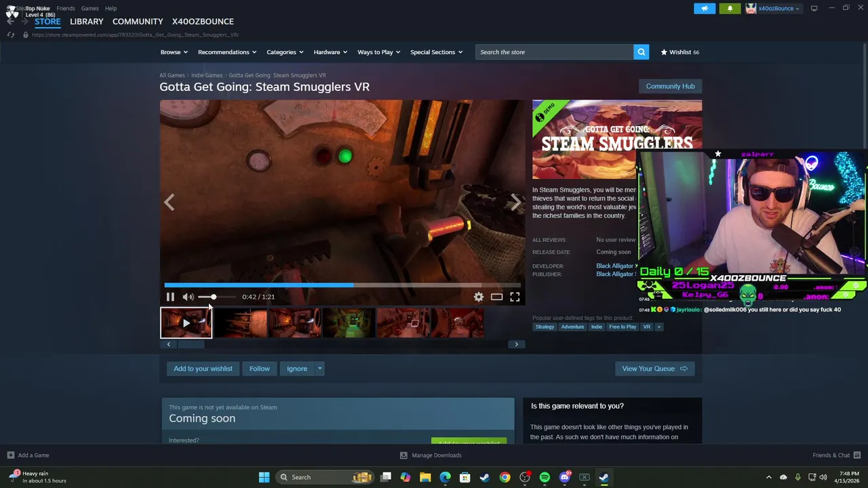Expand the Hardware menu

point(330,52)
